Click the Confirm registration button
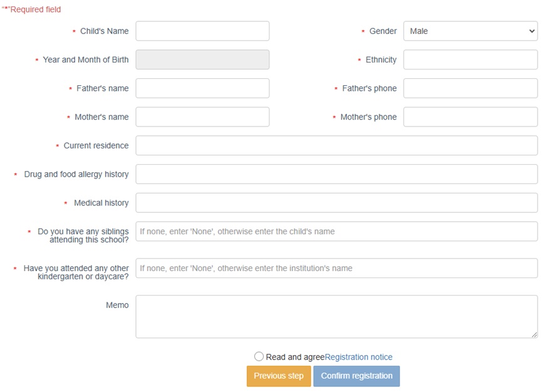 tap(357, 376)
